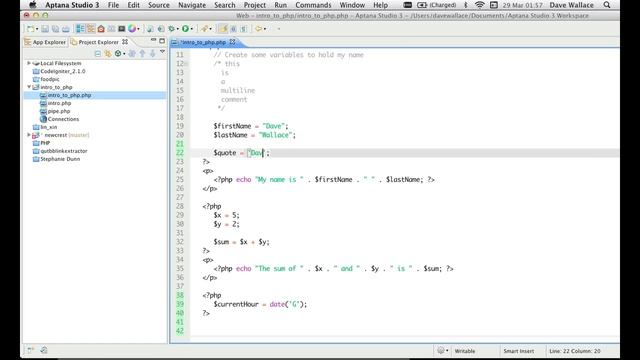Toggle the App Explorer view toolbar icon
This screenshot has width=640, height=360.
click(80, 29)
